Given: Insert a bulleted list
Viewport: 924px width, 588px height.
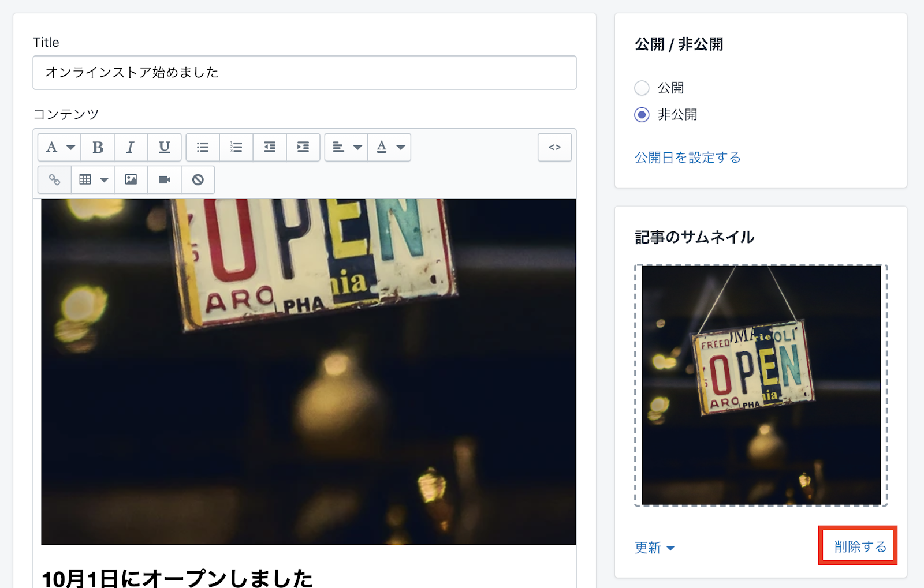Looking at the screenshot, I should [x=203, y=147].
